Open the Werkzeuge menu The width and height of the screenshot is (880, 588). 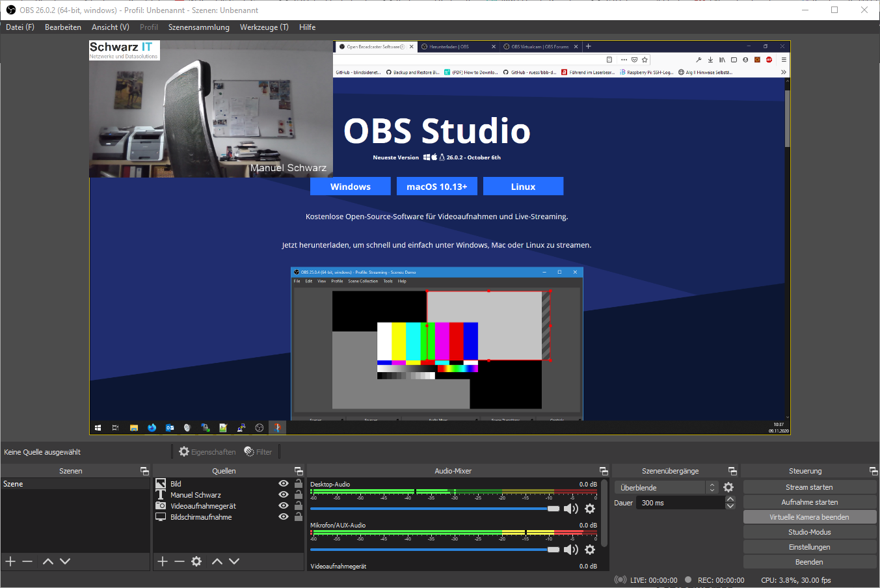[264, 27]
